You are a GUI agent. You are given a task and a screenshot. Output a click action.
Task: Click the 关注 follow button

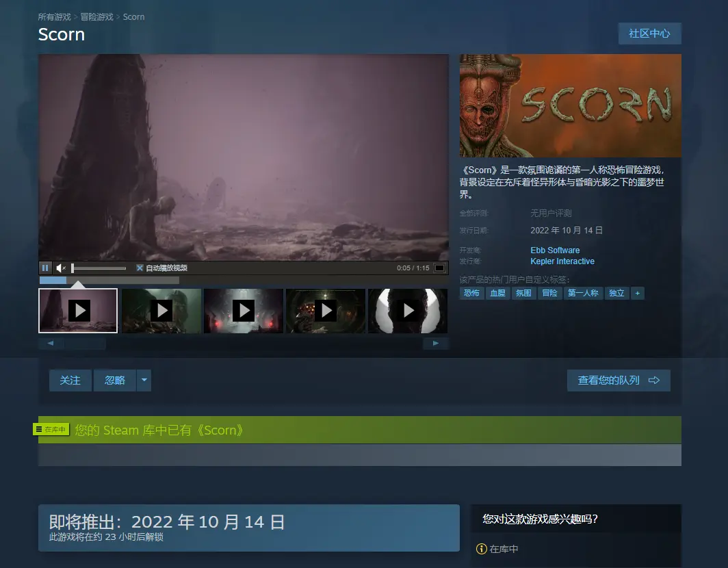[x=70, y=380]
